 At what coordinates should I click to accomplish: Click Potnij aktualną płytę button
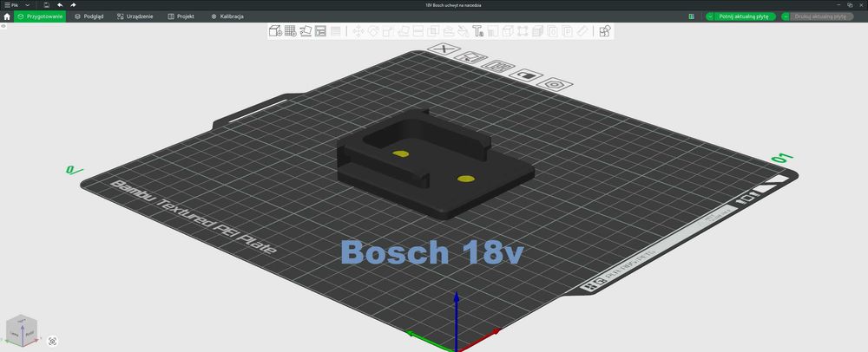click(744, 16)
